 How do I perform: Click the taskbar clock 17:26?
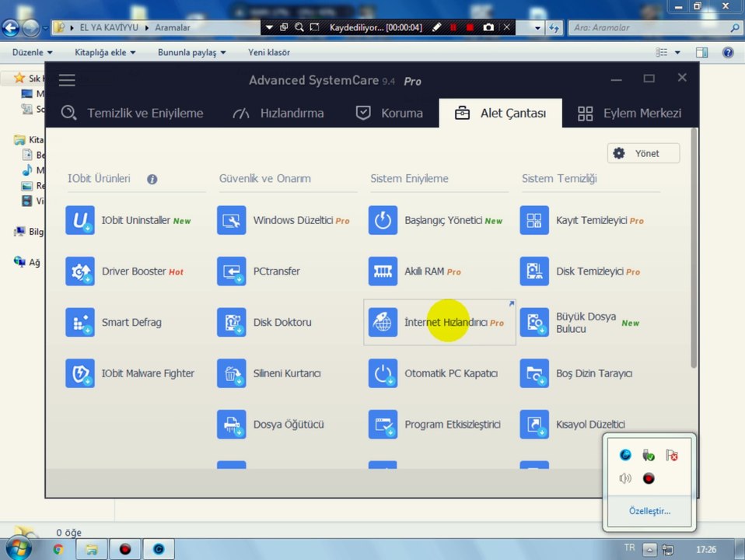pyautogui.click(x=706, y=550)
